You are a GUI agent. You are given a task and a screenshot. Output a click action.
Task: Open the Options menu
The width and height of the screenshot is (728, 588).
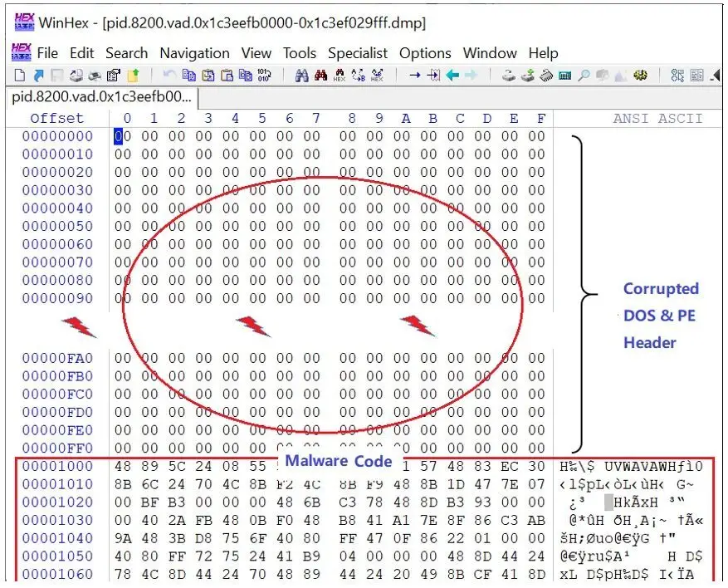[425, 53]
